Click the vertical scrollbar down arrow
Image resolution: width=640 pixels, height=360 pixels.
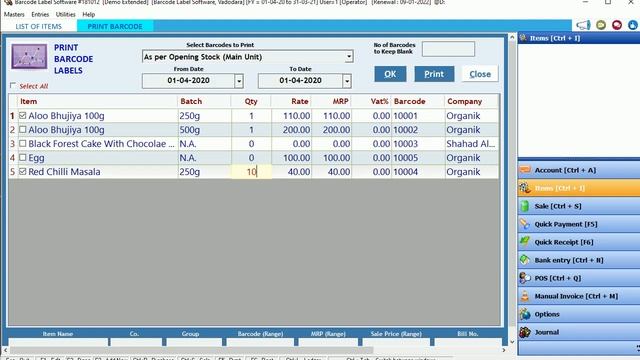pos(512,342)
